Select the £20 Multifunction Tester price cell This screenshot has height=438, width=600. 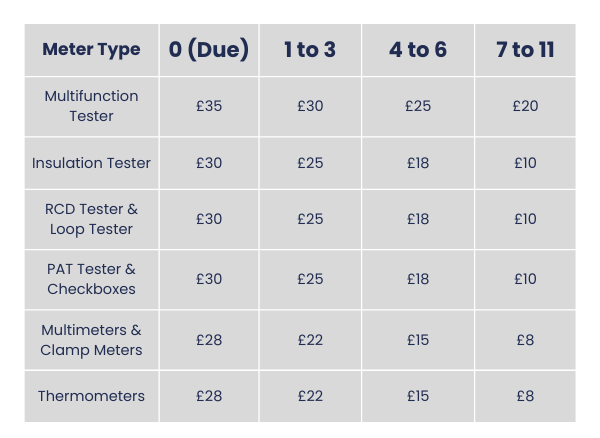525,106
